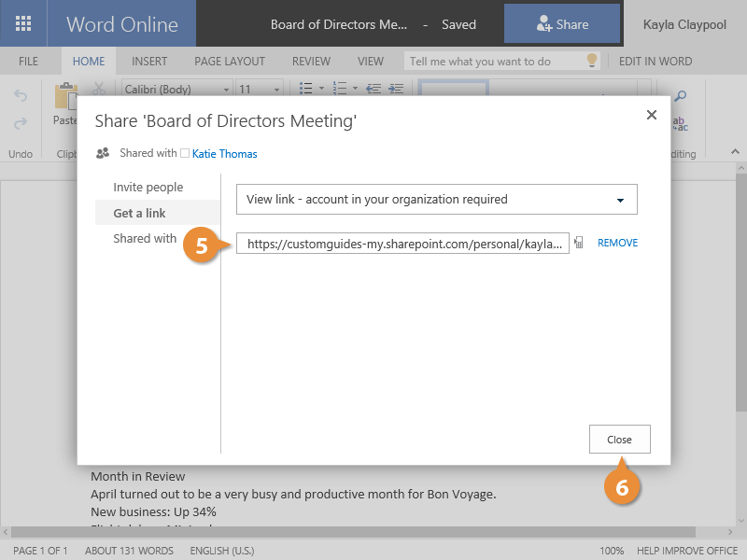Click the Undo arrow icon
This screenshot has height=560, width=747.
[x=21, y=96]
